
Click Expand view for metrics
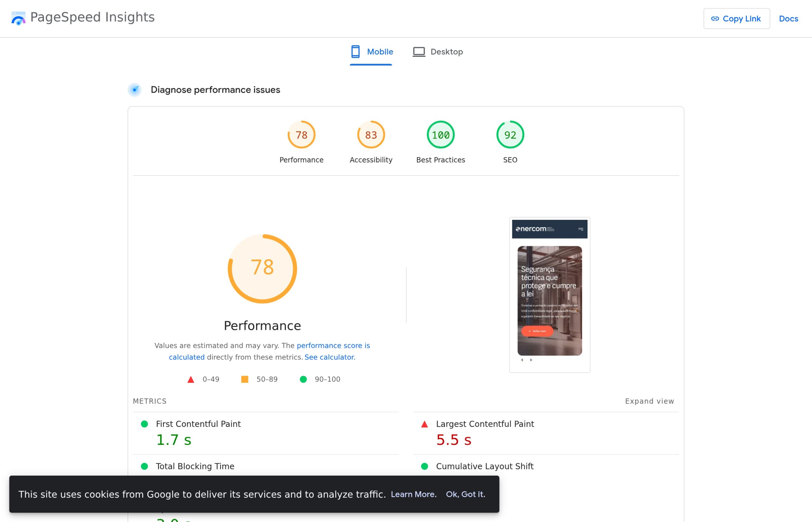pos(649,401)
